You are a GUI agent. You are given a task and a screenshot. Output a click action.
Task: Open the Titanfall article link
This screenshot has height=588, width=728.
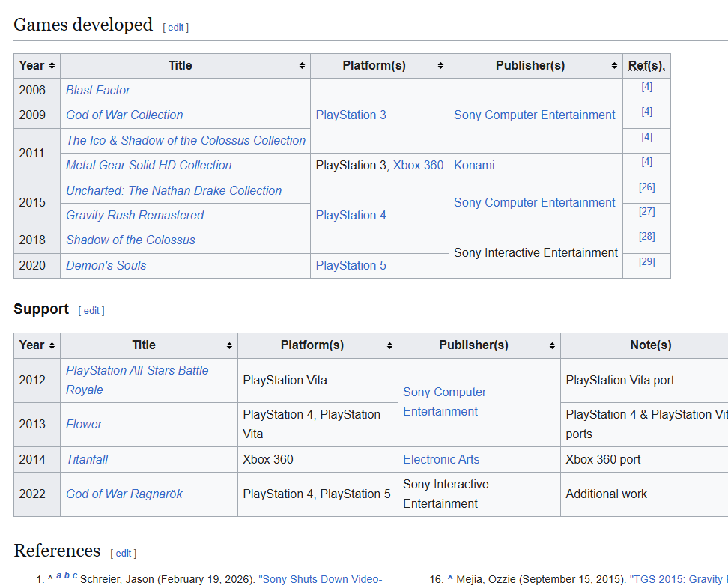(x=87, y=460)
